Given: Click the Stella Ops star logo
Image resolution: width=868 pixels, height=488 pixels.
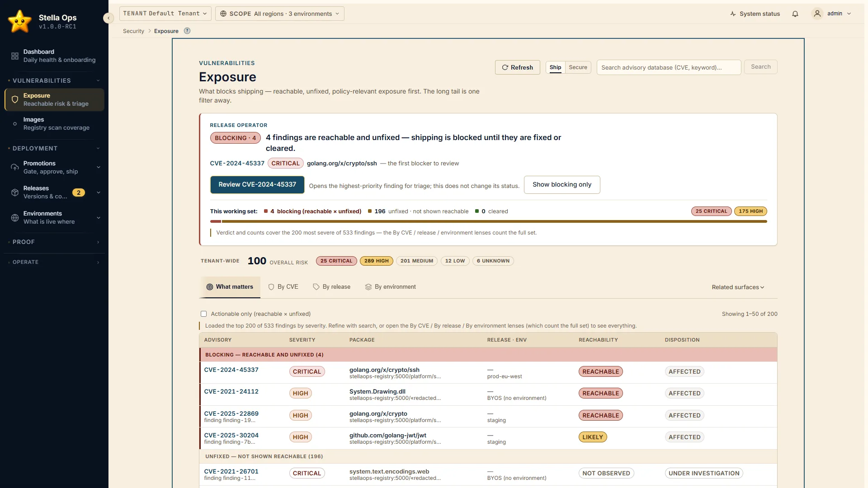Looking at the screenshot, I should coord(20,21).
